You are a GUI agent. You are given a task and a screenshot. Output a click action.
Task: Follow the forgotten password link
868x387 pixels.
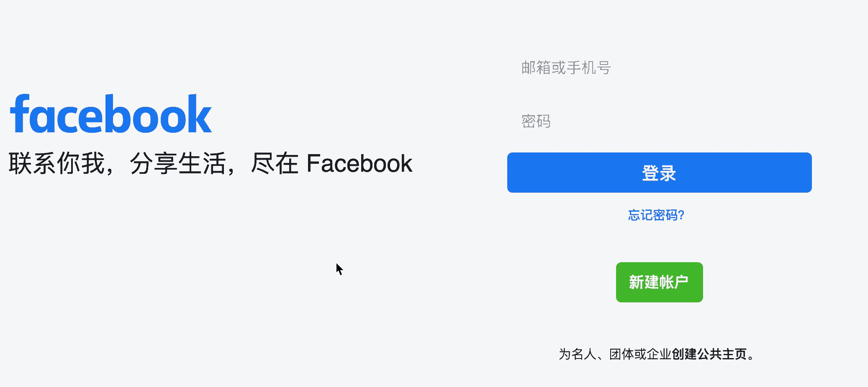click(656, 215)
